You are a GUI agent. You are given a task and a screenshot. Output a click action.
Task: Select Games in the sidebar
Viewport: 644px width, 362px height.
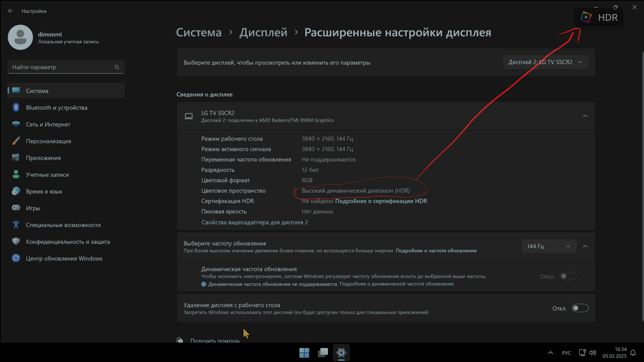coord(33,208)
